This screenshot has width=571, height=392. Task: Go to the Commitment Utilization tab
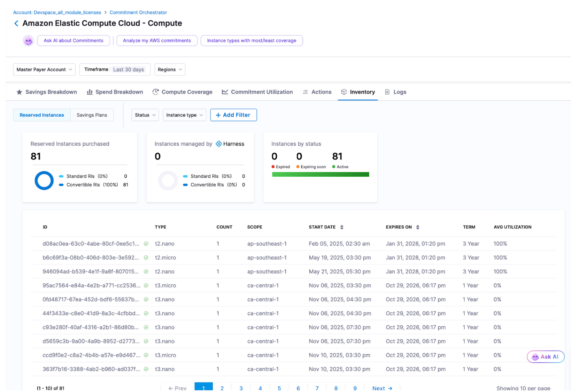point(257,92)
